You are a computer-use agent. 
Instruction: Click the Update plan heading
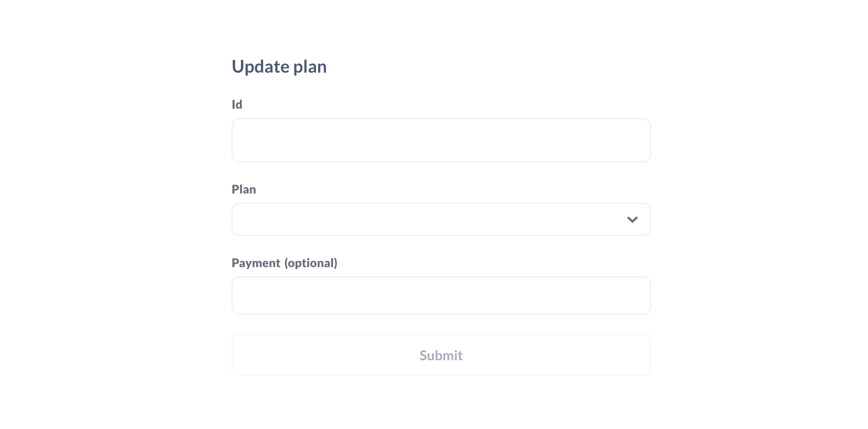(x=279, y=66)
